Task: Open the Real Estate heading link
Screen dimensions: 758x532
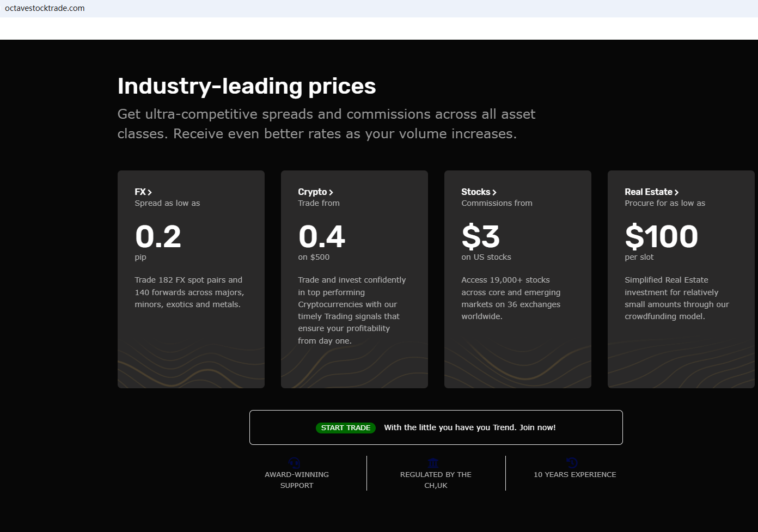Action: [x=648, y=192]
